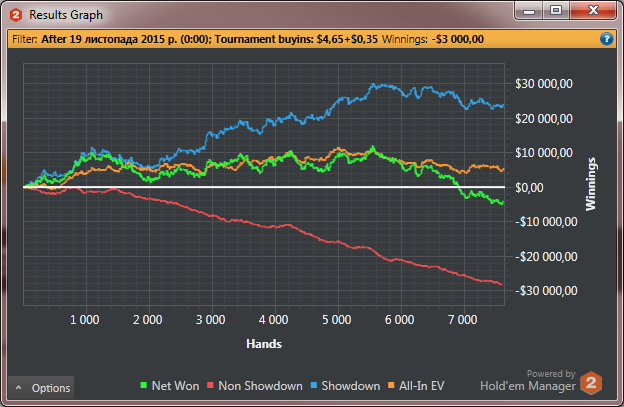
Task: Click the Options arrow chevron
Action: click(x=18, y=388)
